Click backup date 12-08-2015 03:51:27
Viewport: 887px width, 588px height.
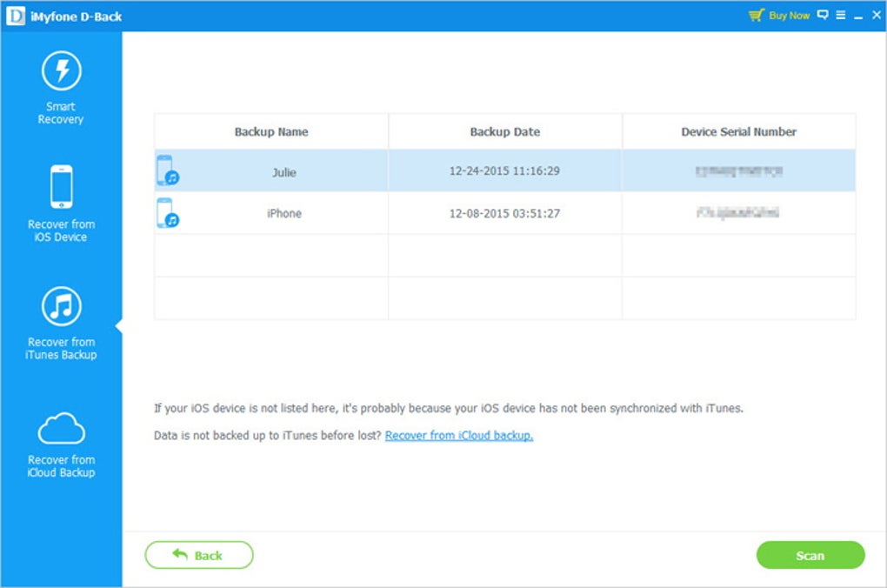tap(504, 213)
